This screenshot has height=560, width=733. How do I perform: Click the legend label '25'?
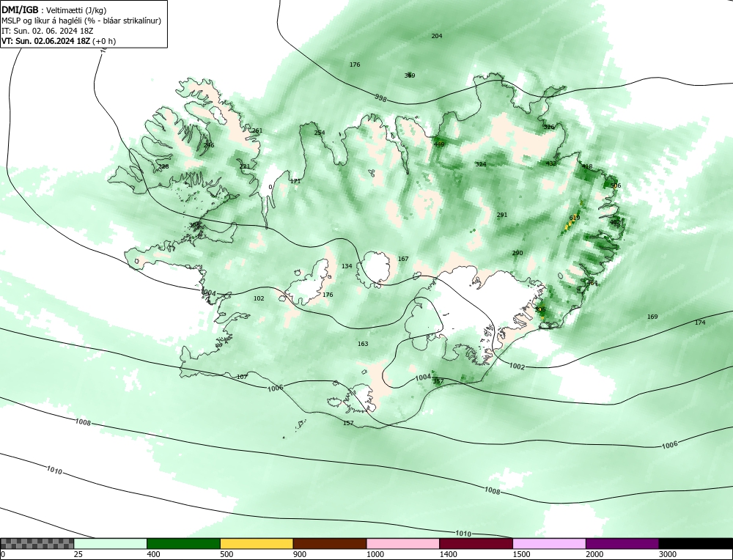point(78,554)
